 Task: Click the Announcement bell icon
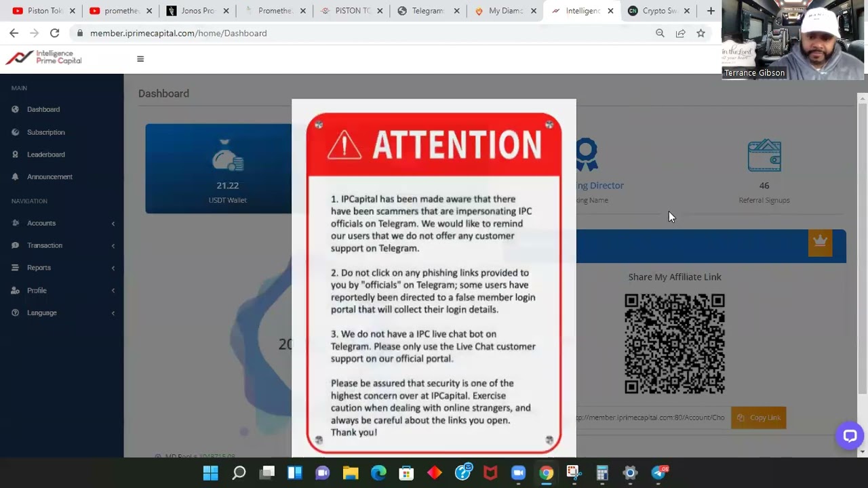click(x=16, y=177)
